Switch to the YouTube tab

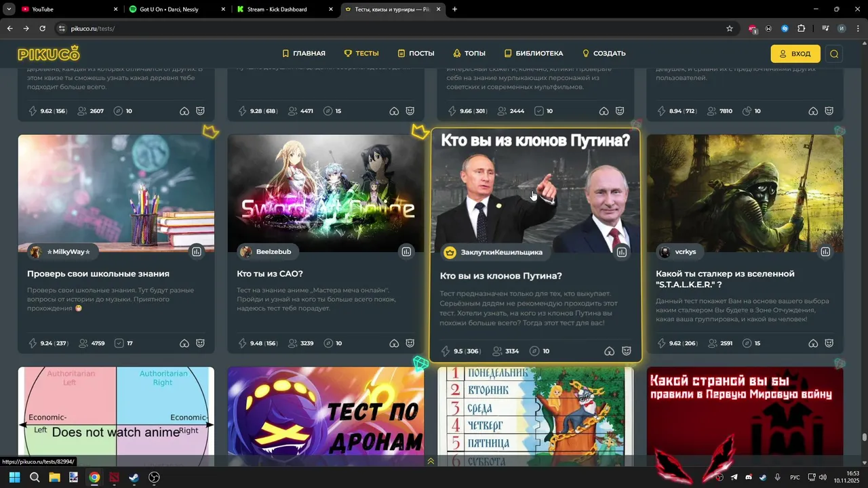68,9
